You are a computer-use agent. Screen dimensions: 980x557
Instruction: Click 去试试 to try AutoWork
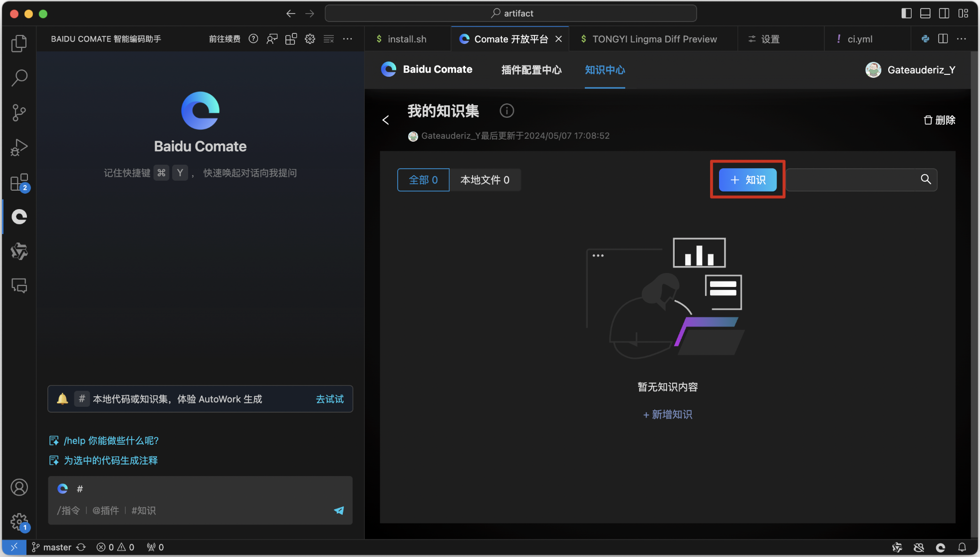pos(330,399)
